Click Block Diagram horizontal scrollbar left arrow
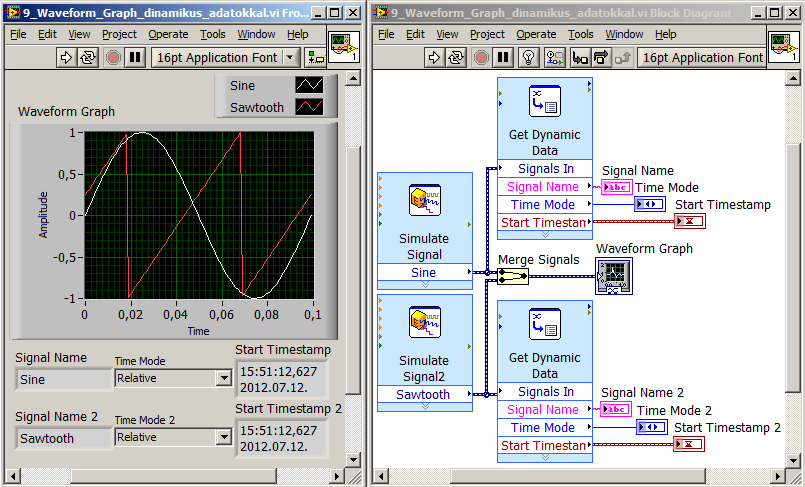This screenshot has width=805, height=487. (380, 476)
